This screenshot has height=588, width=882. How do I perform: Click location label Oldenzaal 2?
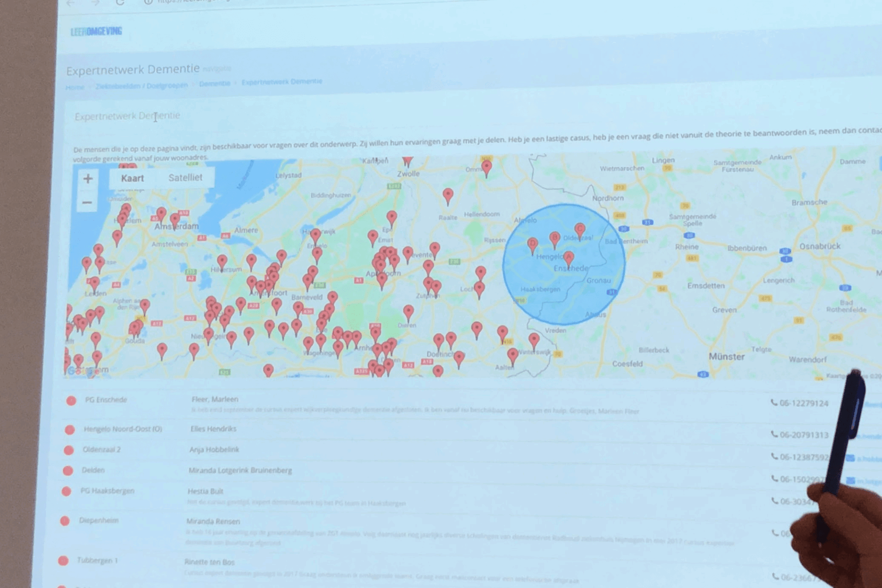point(102,449)
